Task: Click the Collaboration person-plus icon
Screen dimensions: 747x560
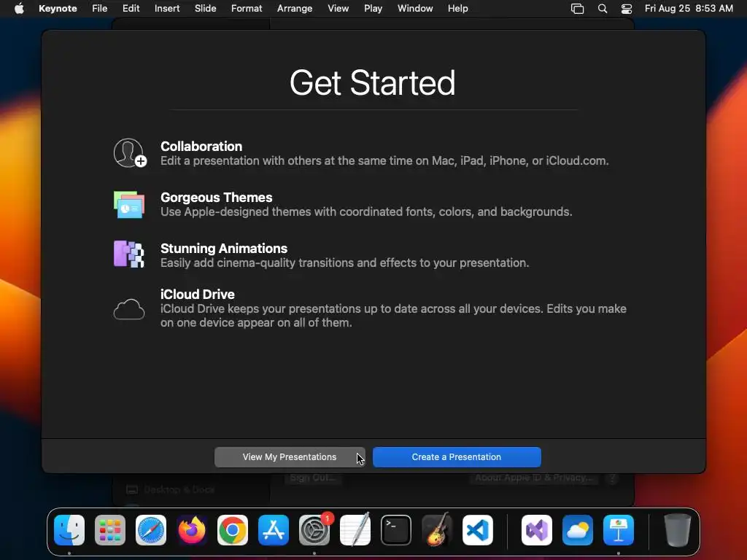Action: pos(130,153)
